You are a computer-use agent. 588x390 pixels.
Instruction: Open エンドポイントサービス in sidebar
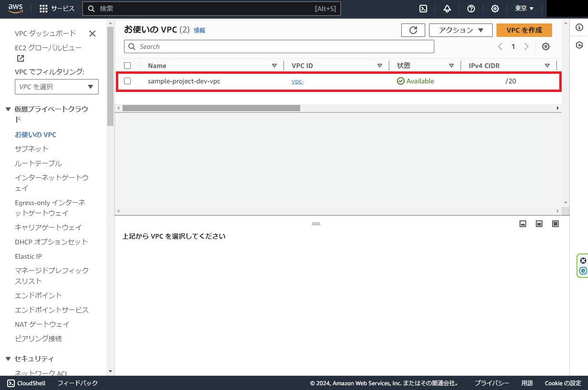(x=52, y=310)
